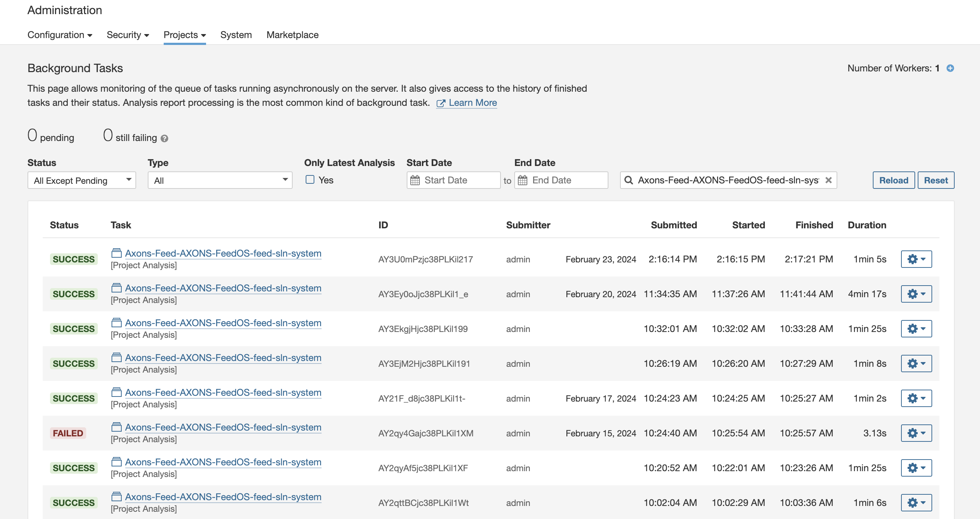Open the Type filter dropdown

(x=220, y=180)
